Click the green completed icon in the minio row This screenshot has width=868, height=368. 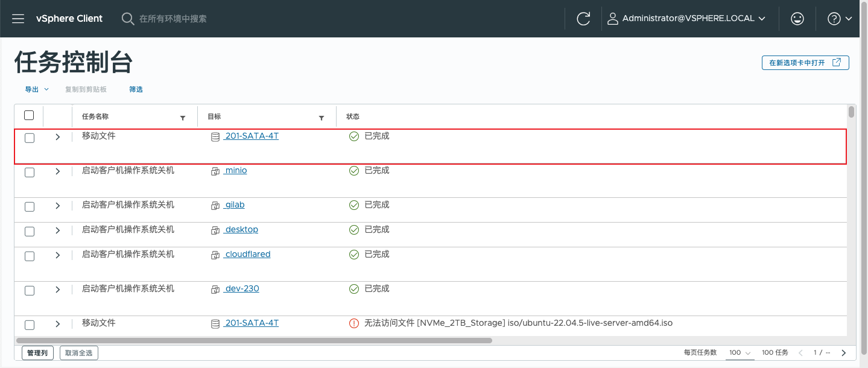point(354,171)
